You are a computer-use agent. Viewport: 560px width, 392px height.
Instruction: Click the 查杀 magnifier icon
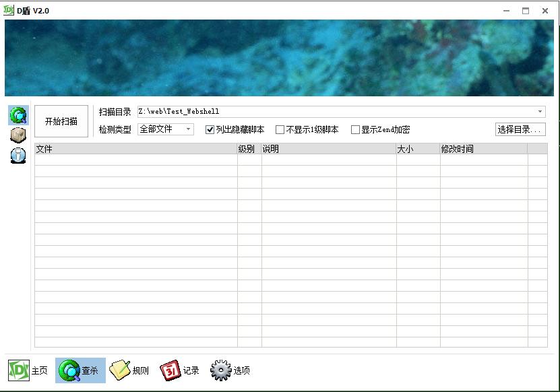click(x=69, y=370)
